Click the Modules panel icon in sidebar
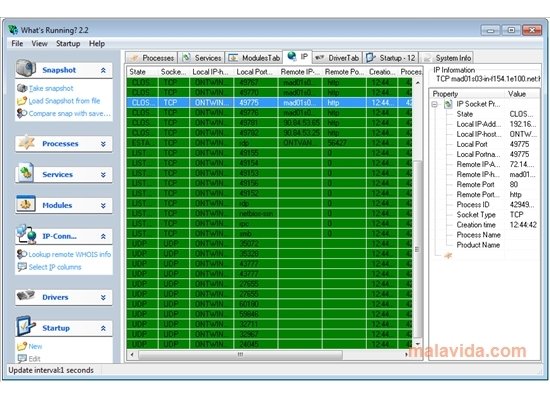 click(x=26, y=204)
